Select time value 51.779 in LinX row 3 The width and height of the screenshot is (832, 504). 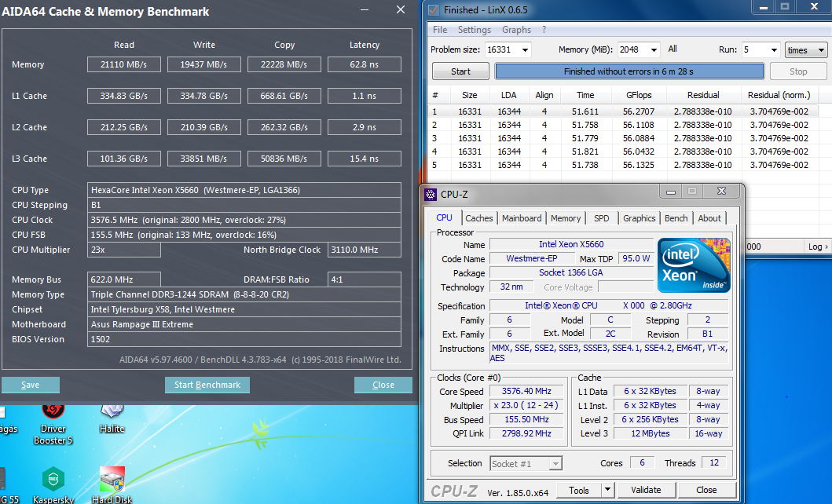(x=585, y=138)
